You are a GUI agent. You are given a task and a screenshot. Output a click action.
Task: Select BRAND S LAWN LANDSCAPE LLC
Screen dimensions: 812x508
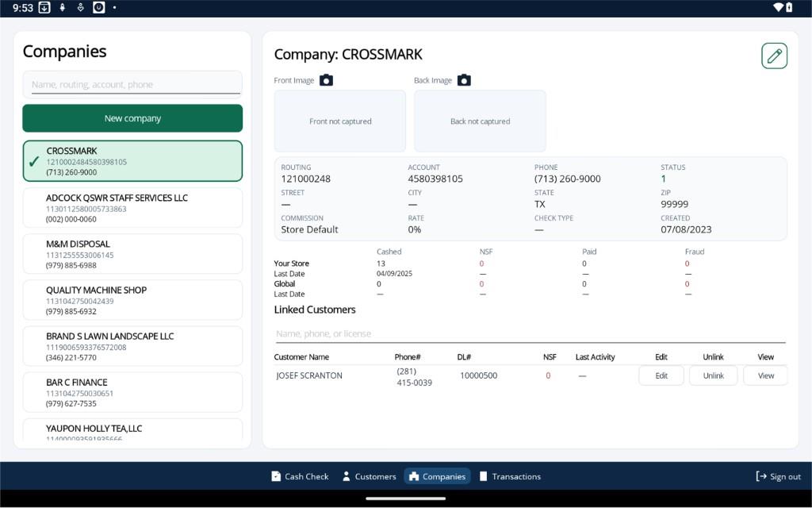tap(132, 346)
